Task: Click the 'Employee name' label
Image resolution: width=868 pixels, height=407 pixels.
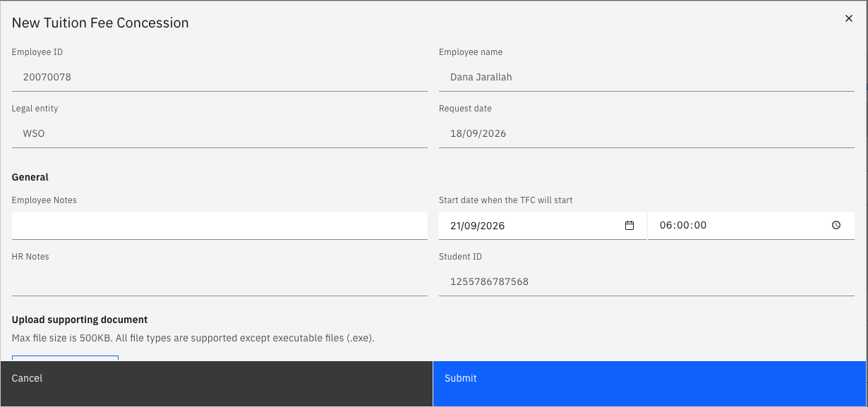Action: pyautogui.click(x=471, y=52)
